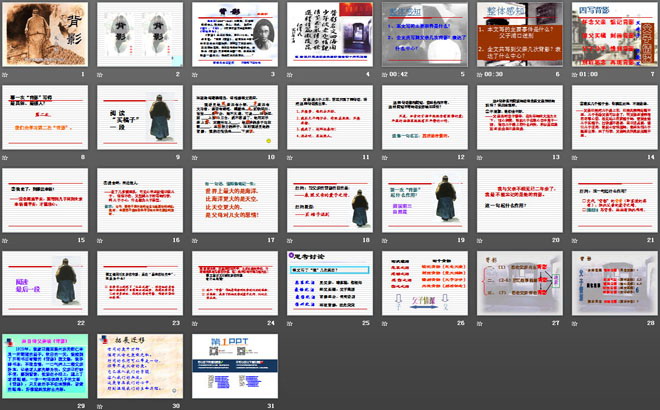Image resolution: width=660 pixels, height=410 pixels.
Task: Preview animation star under slide 22
Action: coord(6,323)
